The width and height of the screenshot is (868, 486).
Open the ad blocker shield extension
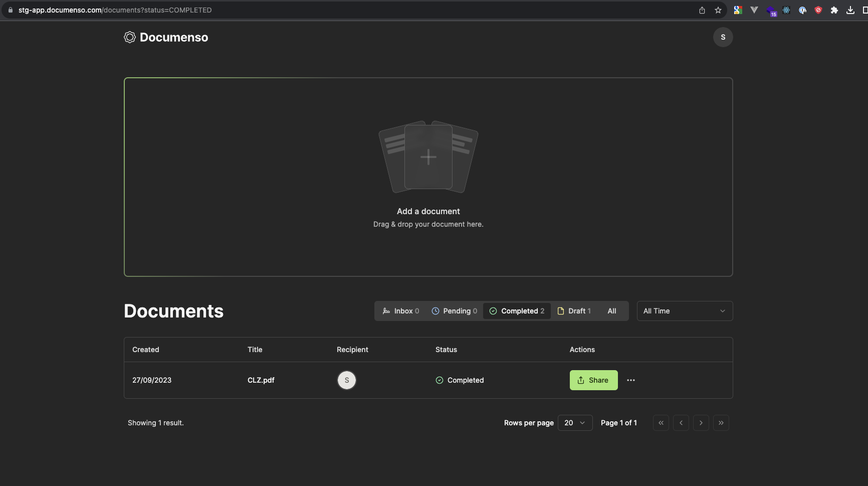(818, 10)
